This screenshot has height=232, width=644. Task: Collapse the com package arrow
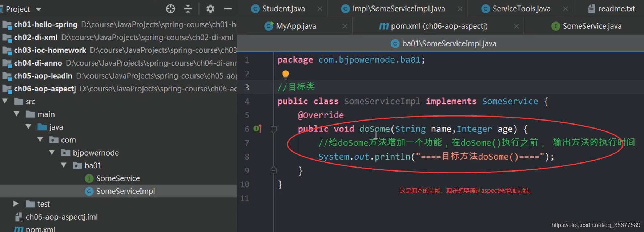[40, 139]
